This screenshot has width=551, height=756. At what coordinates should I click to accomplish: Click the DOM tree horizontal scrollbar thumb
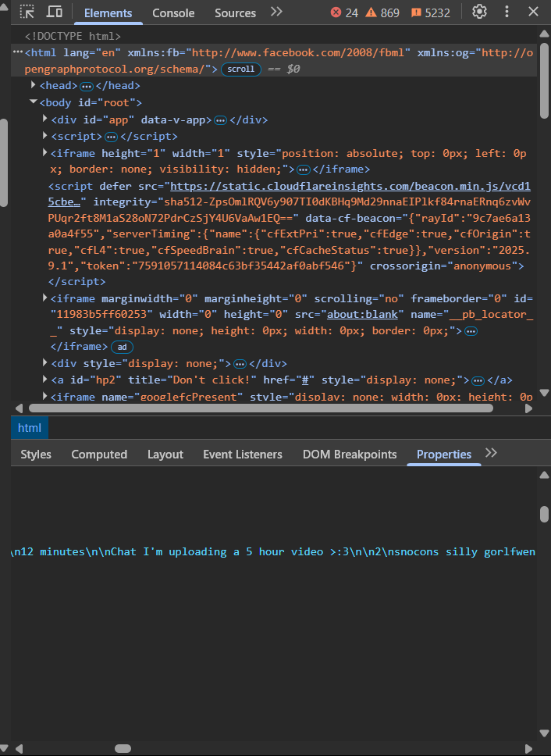click(261, 408)
